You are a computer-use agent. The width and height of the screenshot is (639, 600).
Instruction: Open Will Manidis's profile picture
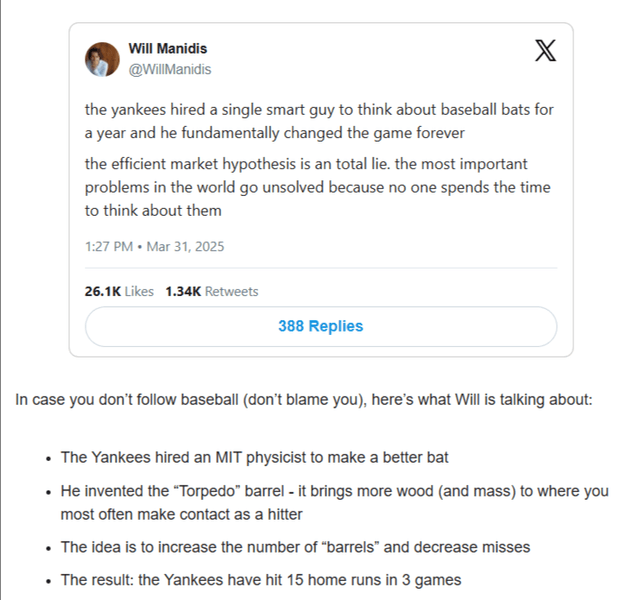click(x=102, y=60)
